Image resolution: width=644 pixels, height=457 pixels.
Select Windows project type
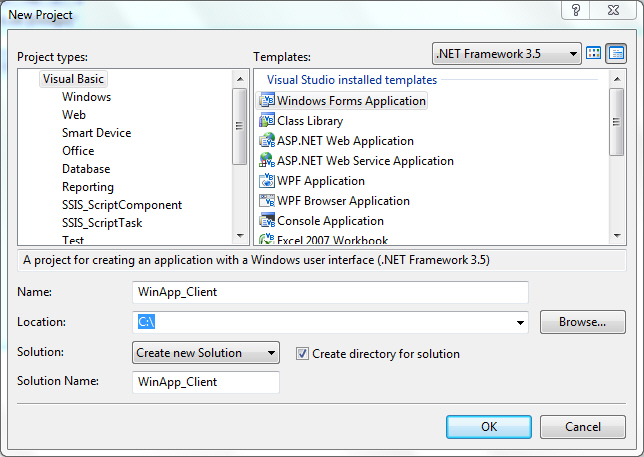[87, 97]
